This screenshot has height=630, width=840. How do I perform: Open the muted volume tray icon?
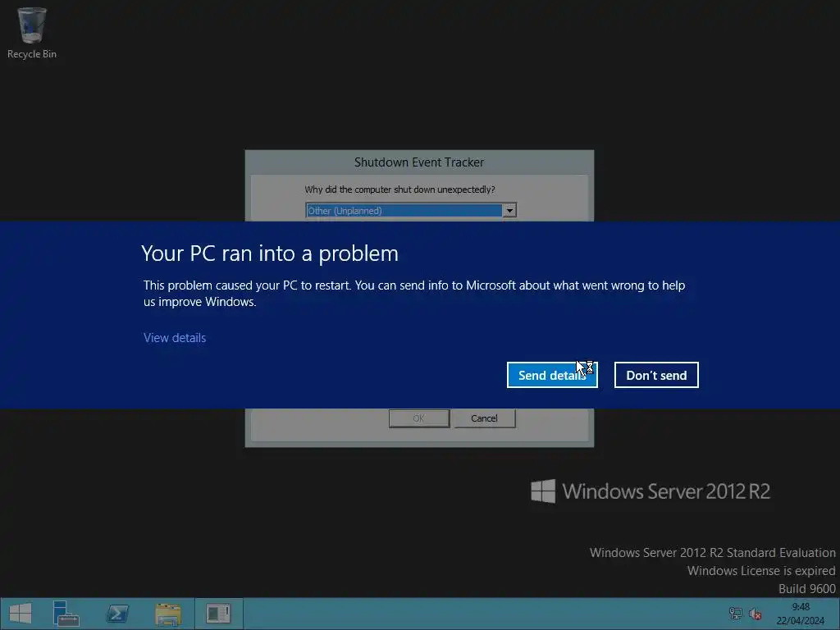pos(756,614)
